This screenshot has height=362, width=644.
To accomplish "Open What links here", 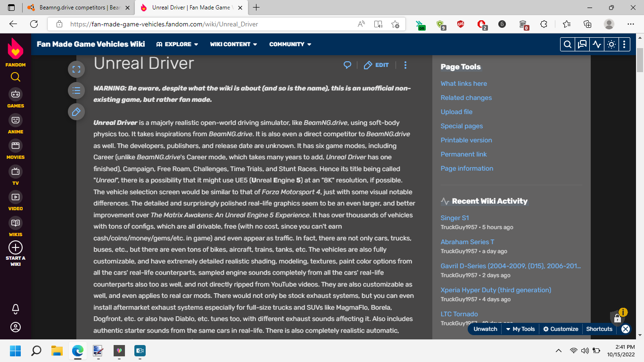I will tap(464, 83).
